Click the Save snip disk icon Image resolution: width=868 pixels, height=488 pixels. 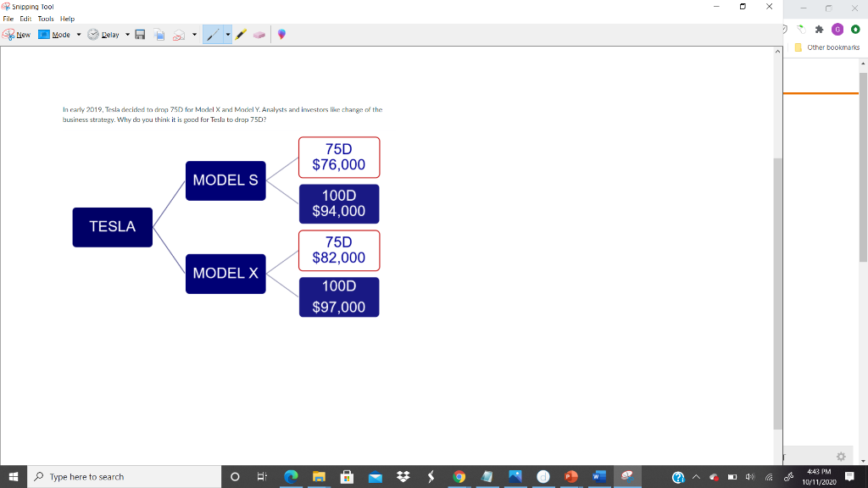[140, 34]
